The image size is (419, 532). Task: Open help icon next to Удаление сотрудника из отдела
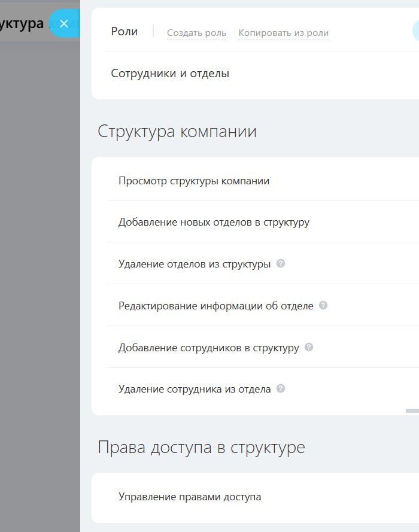(x=281, y=388)
